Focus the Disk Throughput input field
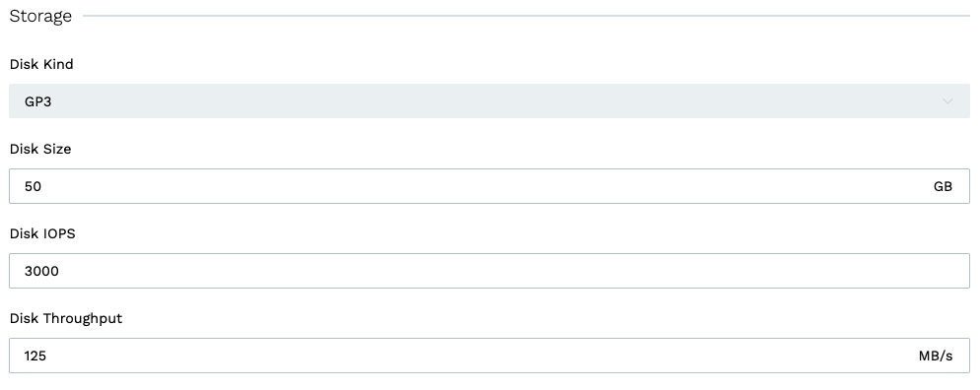The width and height of the screenshot is (980, 390). coord(489,356)
